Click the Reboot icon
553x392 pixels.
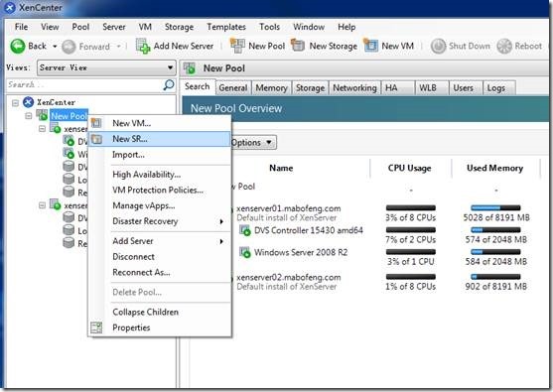[x=504, y=47]
